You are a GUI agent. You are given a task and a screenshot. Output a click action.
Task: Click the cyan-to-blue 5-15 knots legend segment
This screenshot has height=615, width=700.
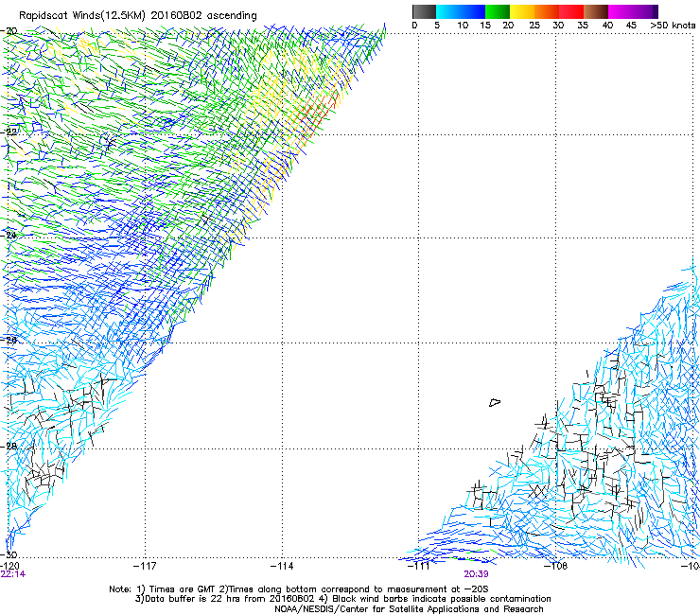point(461,11)
